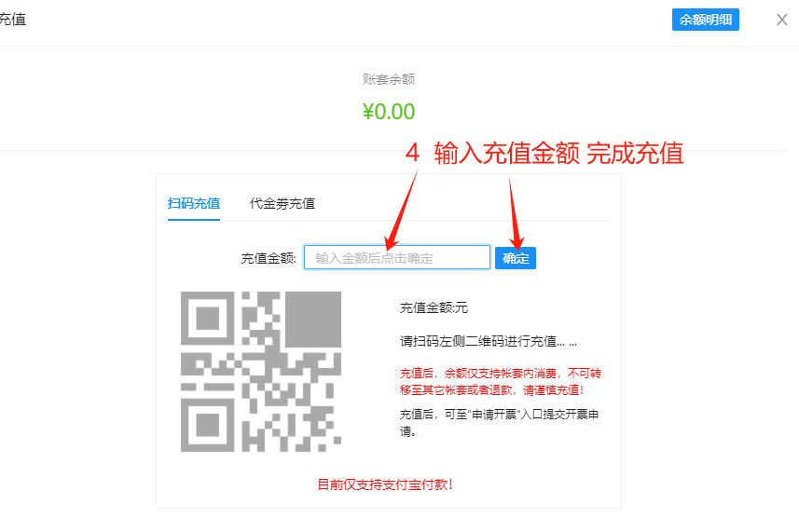Click the recharge QR code image
This screenshot has height=532, width=799.
(x=261, y=372)
